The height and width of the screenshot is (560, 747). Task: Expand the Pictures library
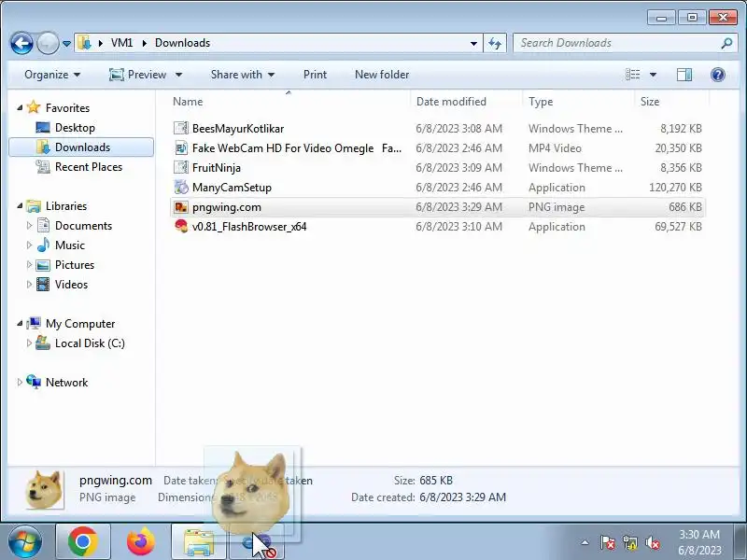point(29,264)
